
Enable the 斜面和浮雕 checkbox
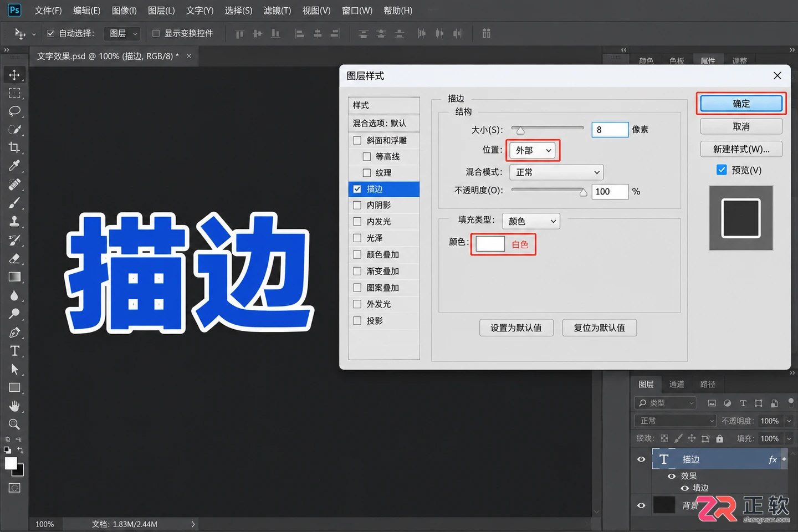point(357,140)
